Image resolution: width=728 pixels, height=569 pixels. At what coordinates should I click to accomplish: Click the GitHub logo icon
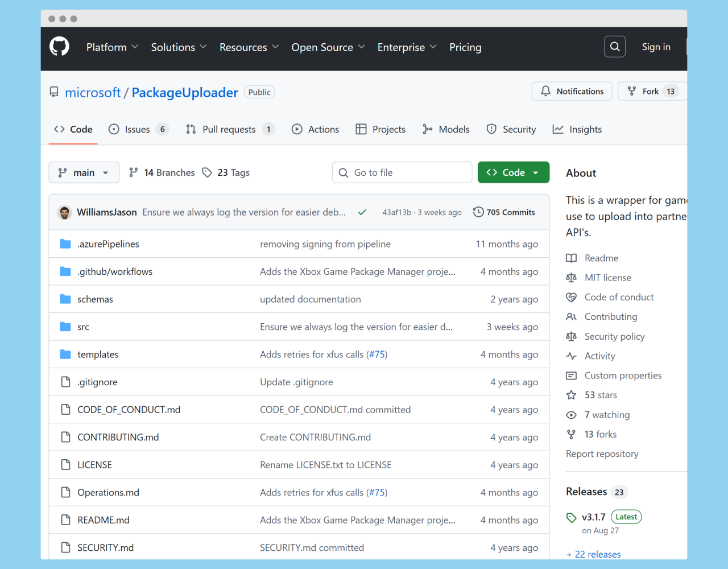coord(59,47)
